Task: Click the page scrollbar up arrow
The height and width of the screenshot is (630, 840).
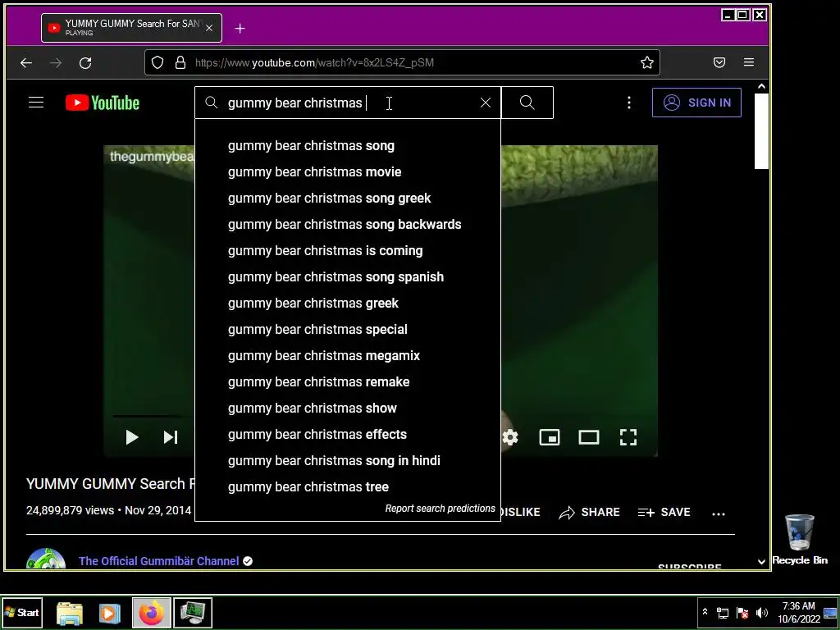Action: [x=761, y=86]
